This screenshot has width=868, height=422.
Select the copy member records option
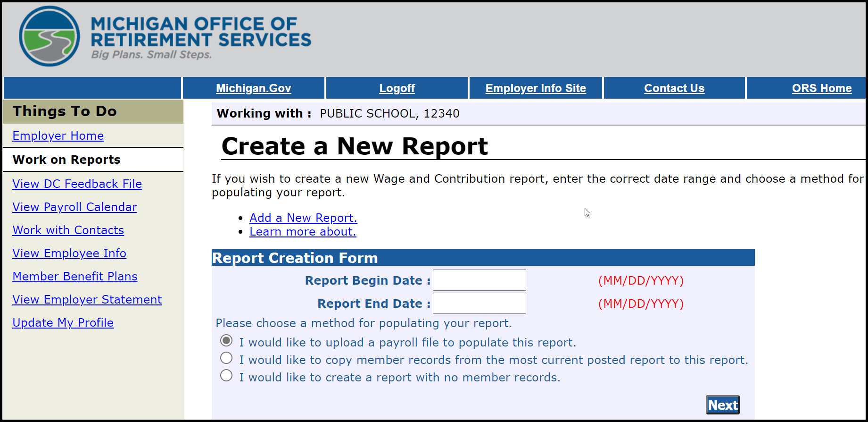coord(226,358)
